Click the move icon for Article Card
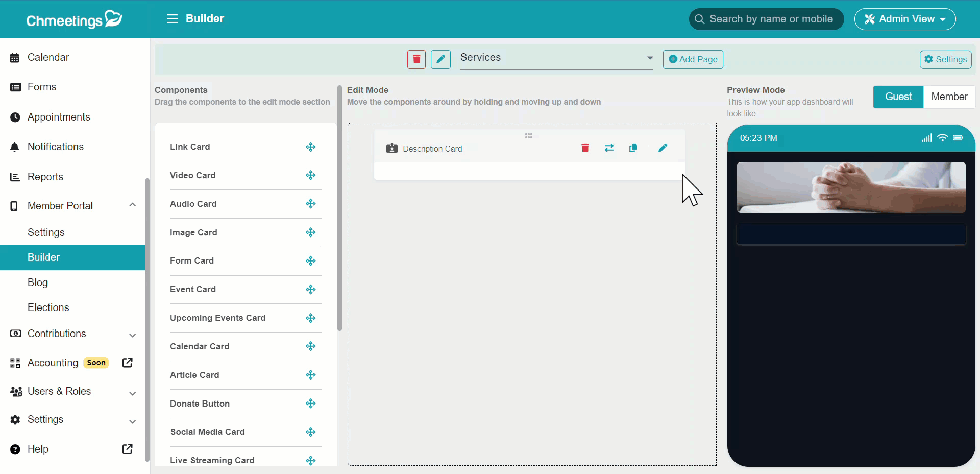The height and width of the screenshot is (474, 980). (311, 375)
